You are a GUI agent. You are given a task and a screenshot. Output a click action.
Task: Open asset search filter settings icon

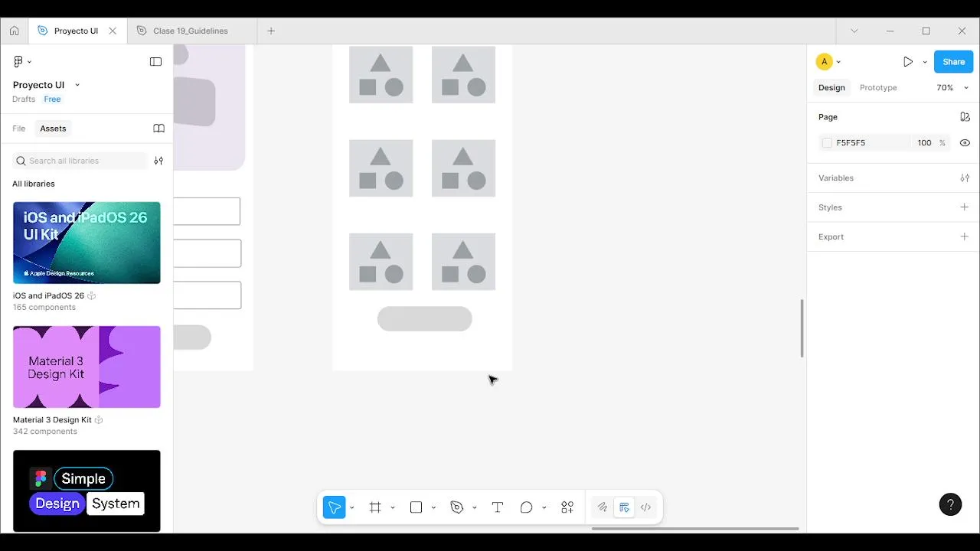(x=158, y=161)
